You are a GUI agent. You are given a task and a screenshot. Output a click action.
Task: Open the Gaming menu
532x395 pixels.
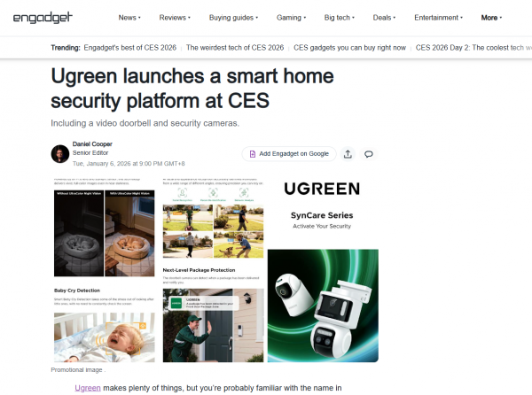(x=291, y=18)
